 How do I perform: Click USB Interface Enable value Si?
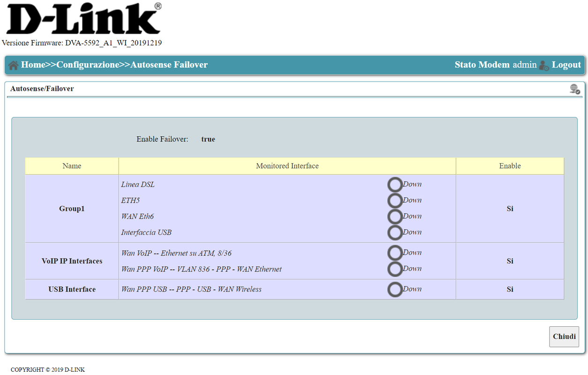coord(510,289)
